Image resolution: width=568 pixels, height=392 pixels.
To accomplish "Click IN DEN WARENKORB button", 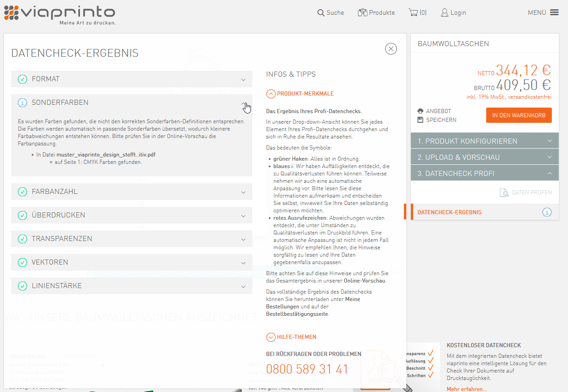I will tap(519, 115).
